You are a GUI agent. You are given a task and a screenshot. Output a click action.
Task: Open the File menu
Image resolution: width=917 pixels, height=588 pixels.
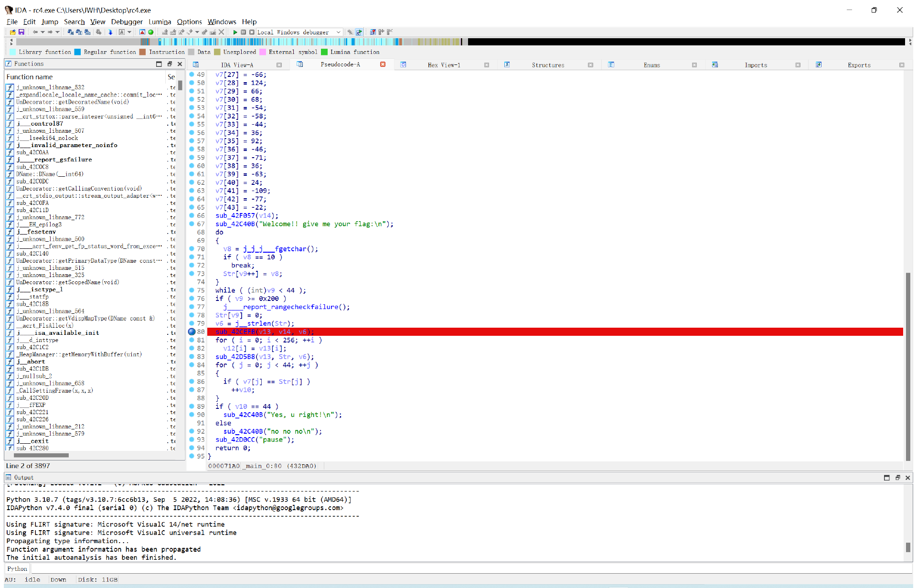click(x=12, y=21)
